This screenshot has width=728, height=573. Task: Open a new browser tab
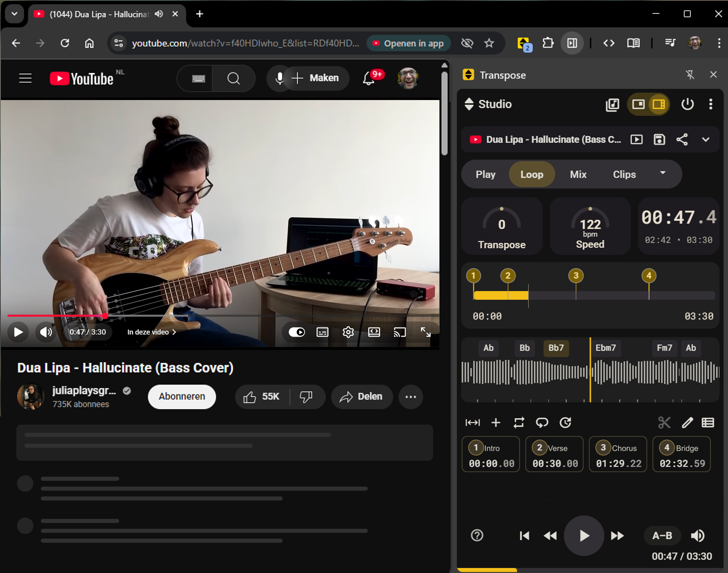click(x=200, y=14)
